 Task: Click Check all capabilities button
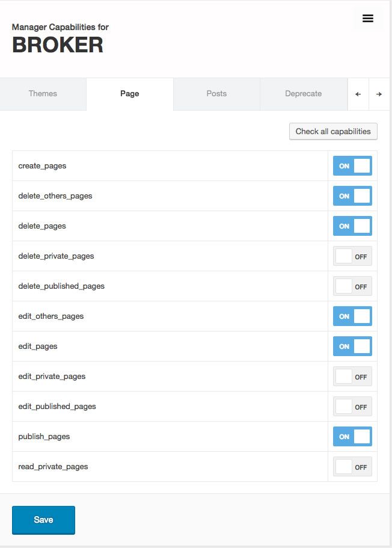click(333, 132)
